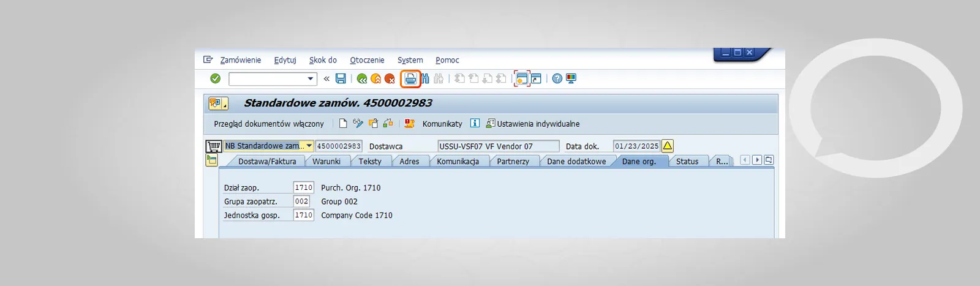Switch to the Partnerzy tab

click(513, 161)
